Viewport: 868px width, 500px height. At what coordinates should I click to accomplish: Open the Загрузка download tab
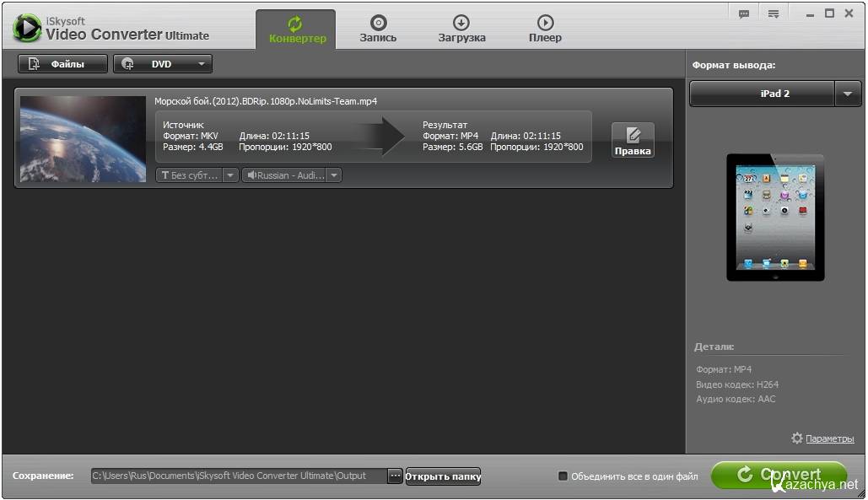click(461, 29)
